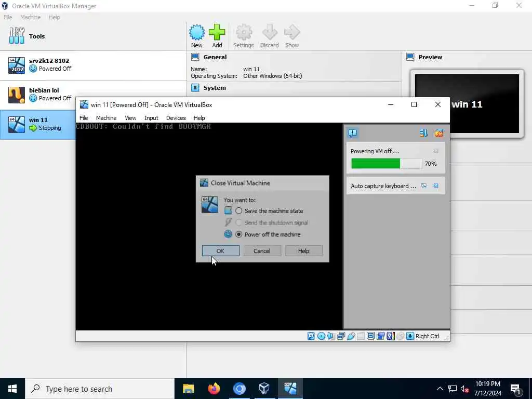This screenshot has height=399, width=532.
Task: Click the display status bar icon
Action: tap(370, 336)
